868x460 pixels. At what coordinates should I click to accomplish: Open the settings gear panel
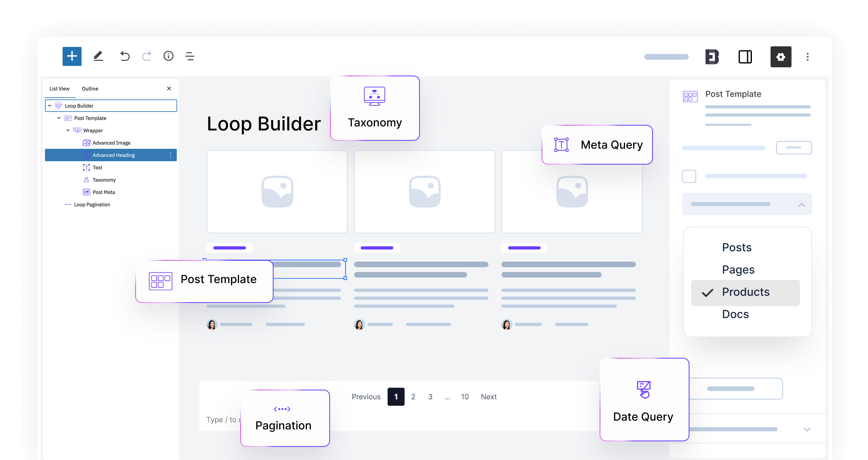coord(781,57)
